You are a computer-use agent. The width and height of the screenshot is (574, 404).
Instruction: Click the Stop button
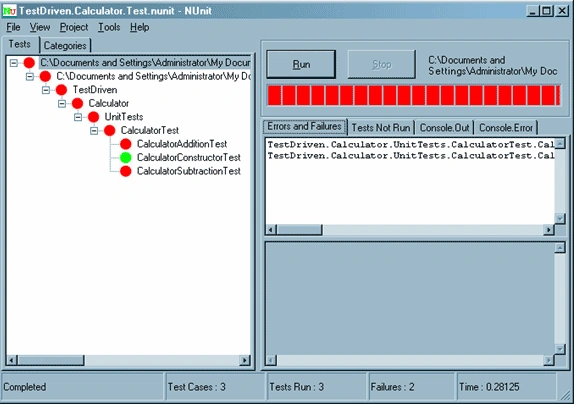click(x=381, y=64)
